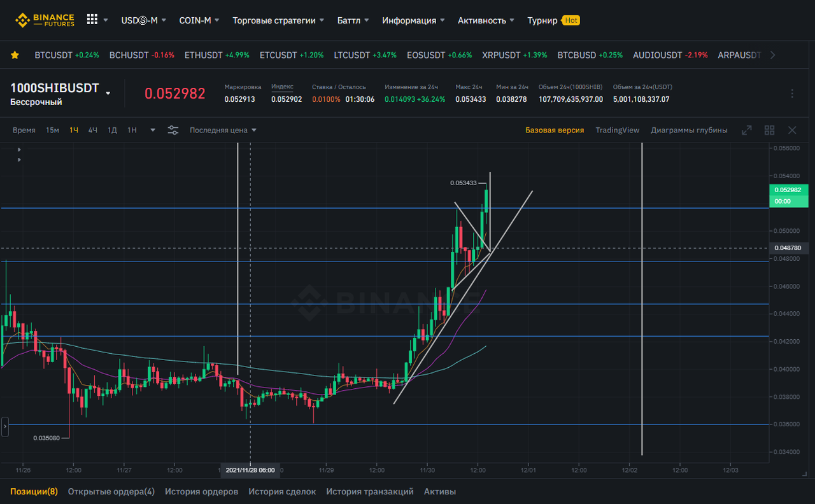
Task: Click the crosshair price label 0.048780
Action: (x=788, y=248)
